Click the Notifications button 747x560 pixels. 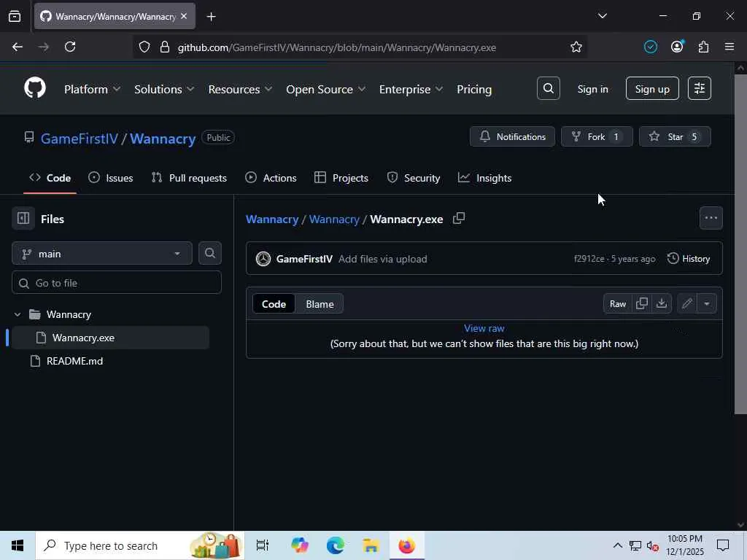point(512,136)
